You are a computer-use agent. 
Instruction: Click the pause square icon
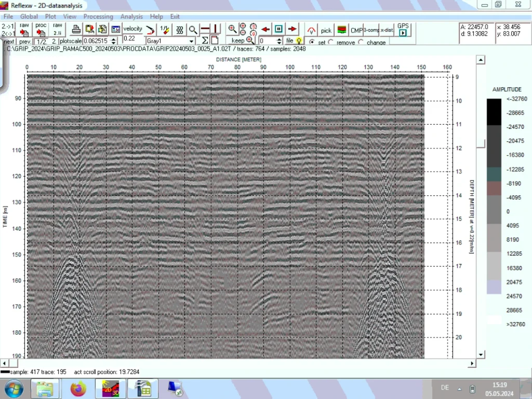[x=278, y=29]
